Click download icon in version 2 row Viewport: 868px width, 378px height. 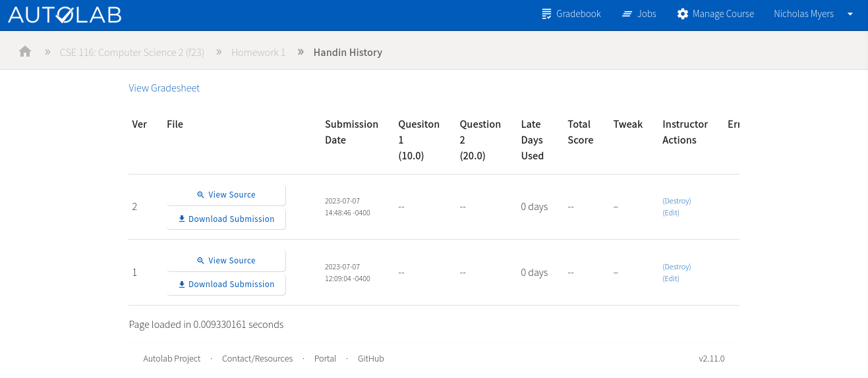[182, 219]
